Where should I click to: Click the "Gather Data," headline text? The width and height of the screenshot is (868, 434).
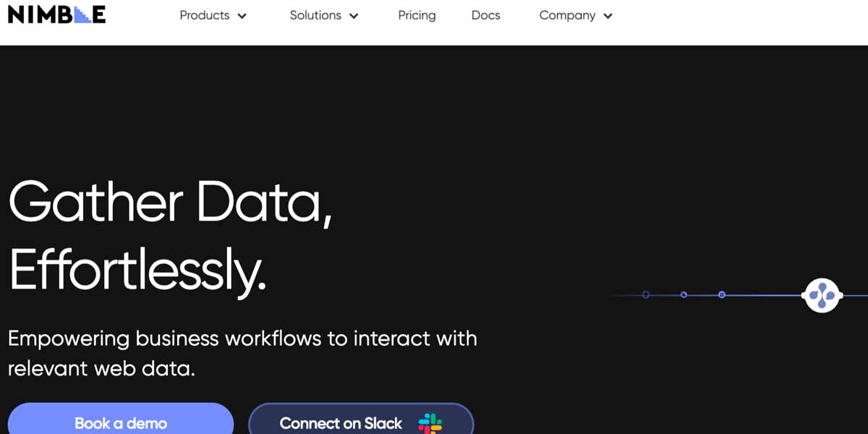click(x=170, y=201)
